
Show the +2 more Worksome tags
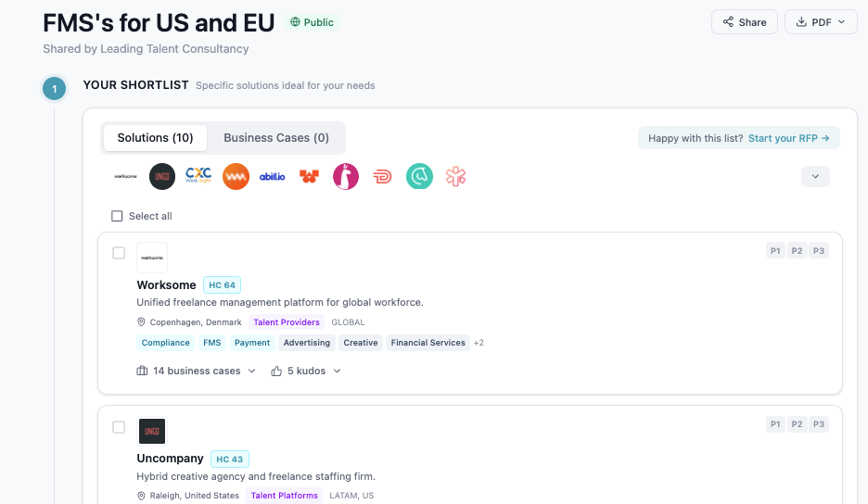click(479, 343)
